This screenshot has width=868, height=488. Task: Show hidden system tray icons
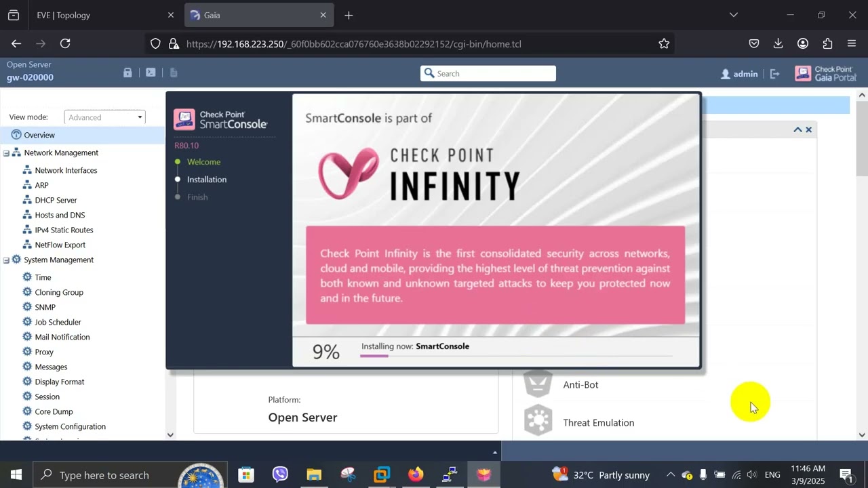click(x=670, y=474)
